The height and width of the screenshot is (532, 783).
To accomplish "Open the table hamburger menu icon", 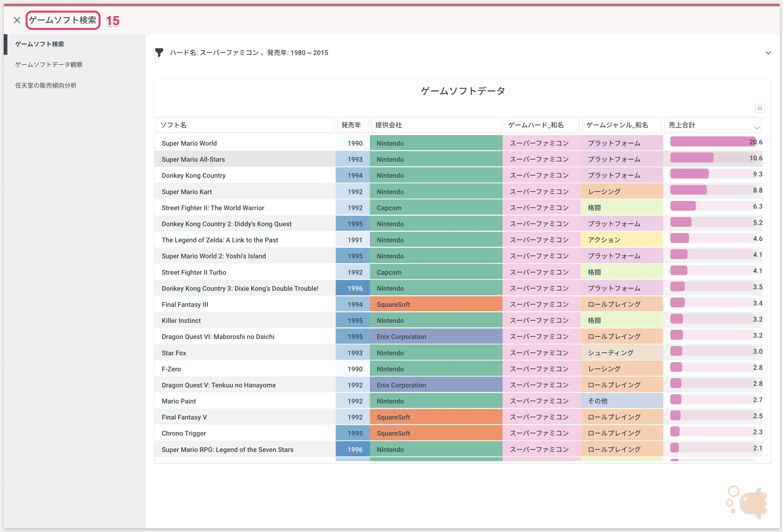I will (x=759, y=108).
